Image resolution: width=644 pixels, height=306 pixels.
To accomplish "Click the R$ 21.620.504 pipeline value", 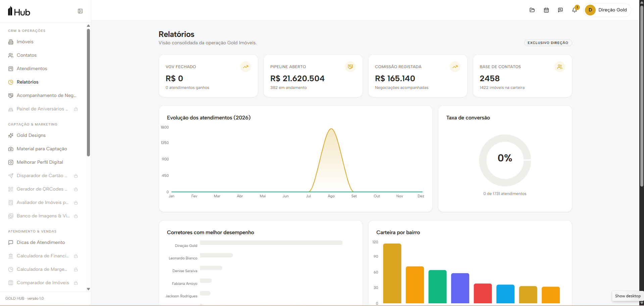I will (x=297, y=79).
